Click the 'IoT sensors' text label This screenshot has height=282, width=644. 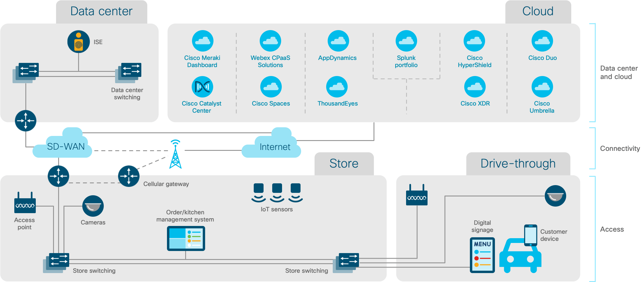pos(277,209)
